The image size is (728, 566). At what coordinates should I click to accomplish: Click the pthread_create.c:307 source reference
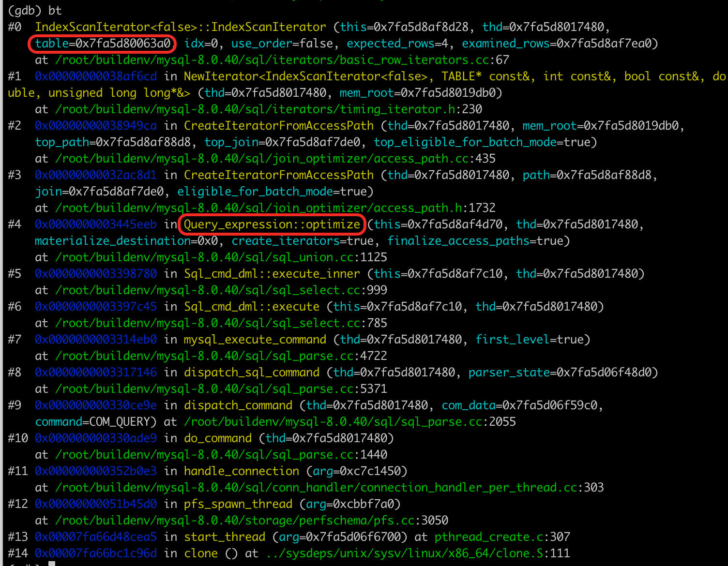pyautogui.click(x=502, y=537)
